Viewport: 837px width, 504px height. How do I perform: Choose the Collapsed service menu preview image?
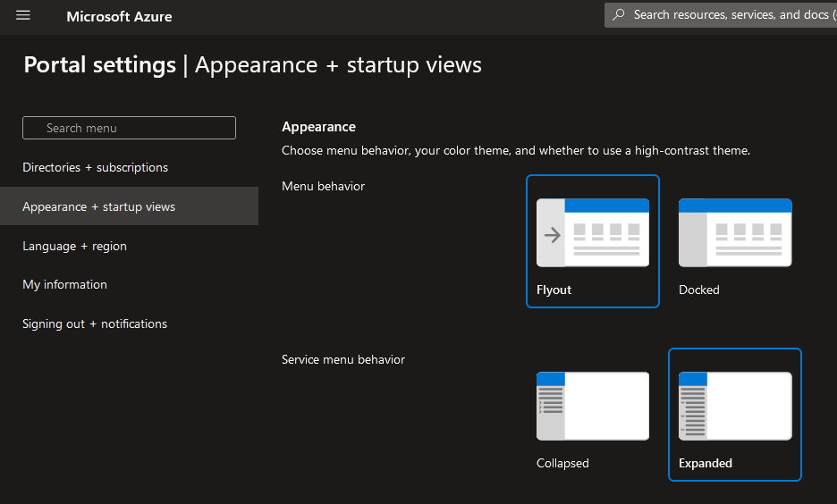[x=593, y=407]
